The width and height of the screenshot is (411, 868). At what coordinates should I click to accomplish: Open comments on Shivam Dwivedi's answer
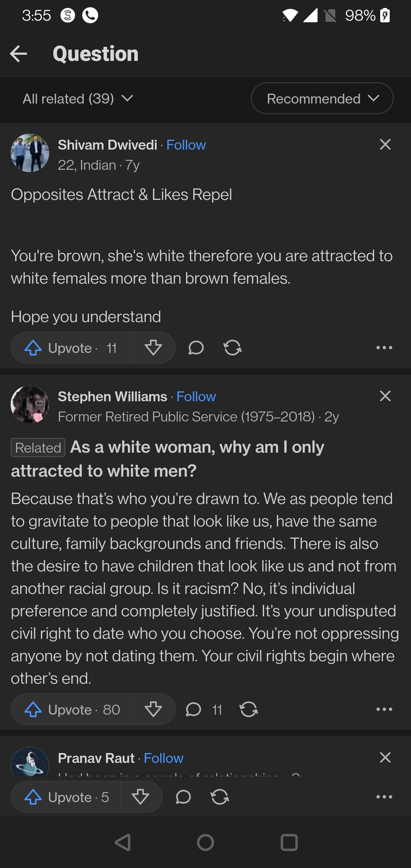click(x=196, y=348)
